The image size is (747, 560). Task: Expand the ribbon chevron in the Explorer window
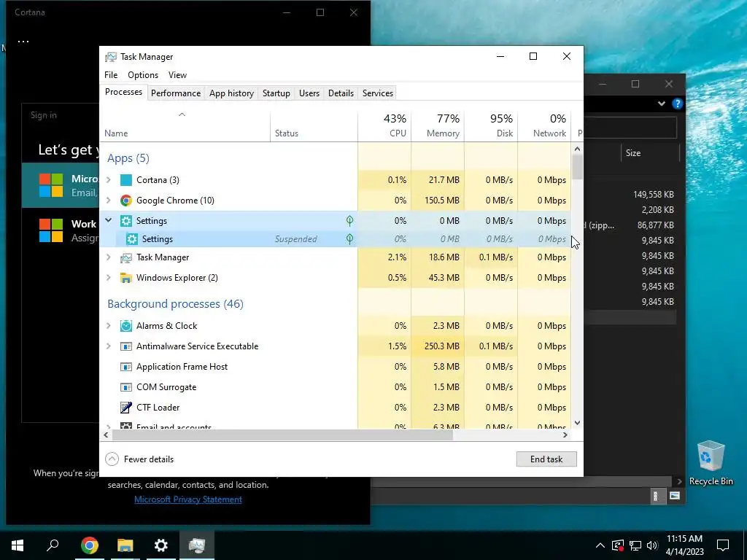point(661,104)
